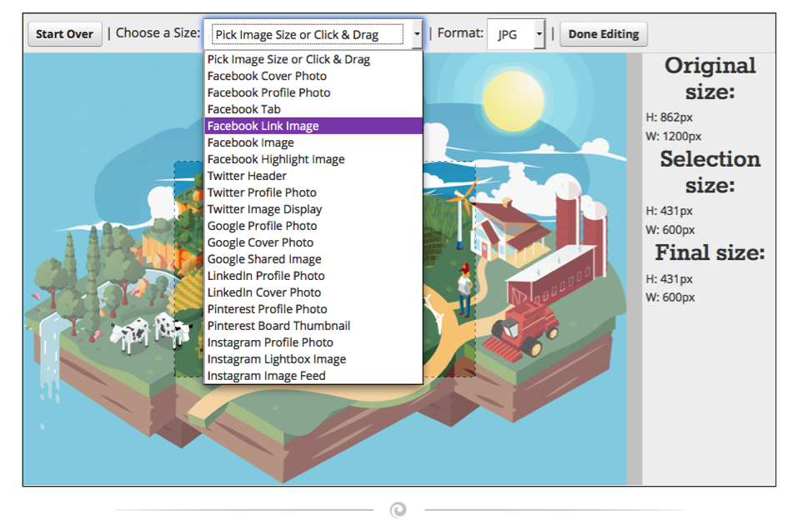Click the vertical scrollbar beside the image

point(634,269)
